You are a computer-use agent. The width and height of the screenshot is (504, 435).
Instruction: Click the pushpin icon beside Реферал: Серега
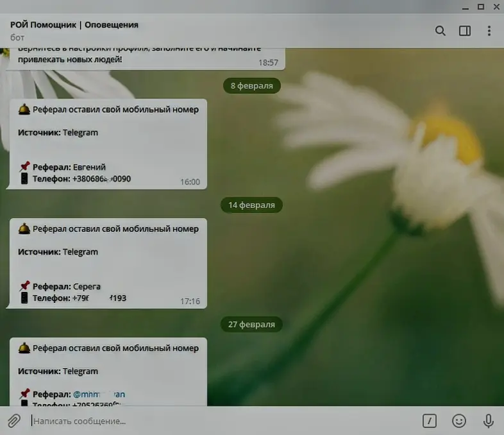click(24, 286)
